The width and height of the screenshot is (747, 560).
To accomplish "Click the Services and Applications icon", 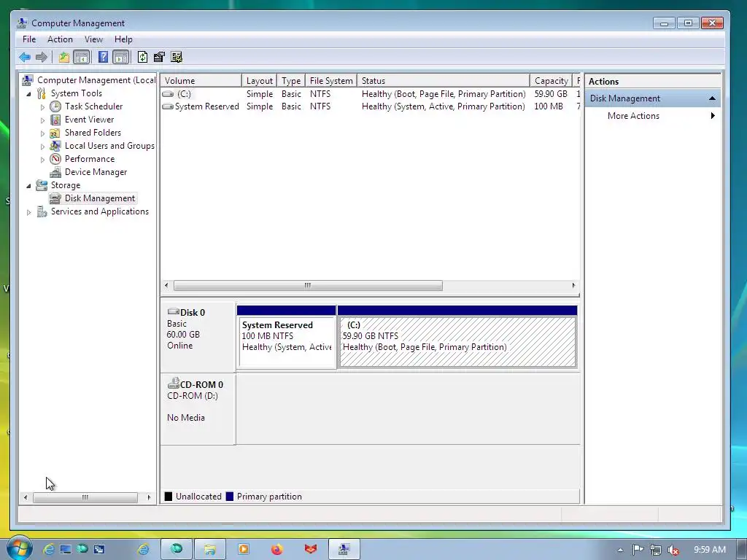I will (42, 211).
